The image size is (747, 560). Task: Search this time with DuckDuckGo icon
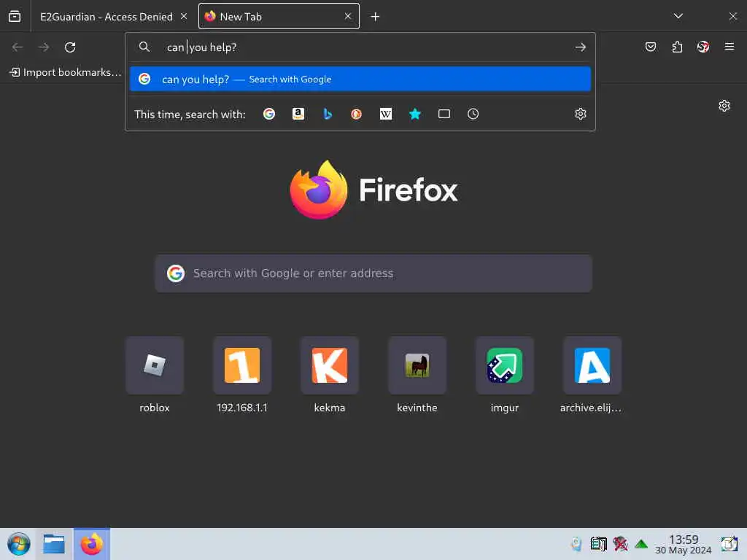(x=356, y=114)
